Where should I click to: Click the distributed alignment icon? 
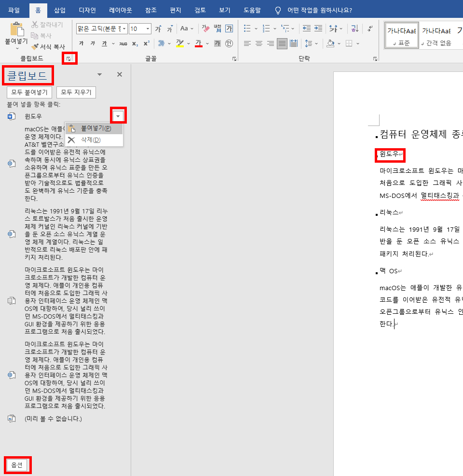pos(294,43)
